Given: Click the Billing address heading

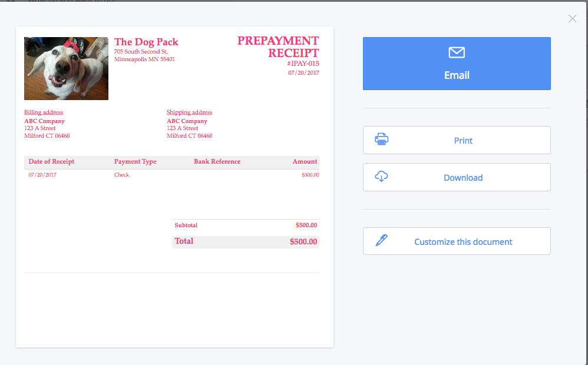Looking at the screenshot, I should (x=44, y=112).
